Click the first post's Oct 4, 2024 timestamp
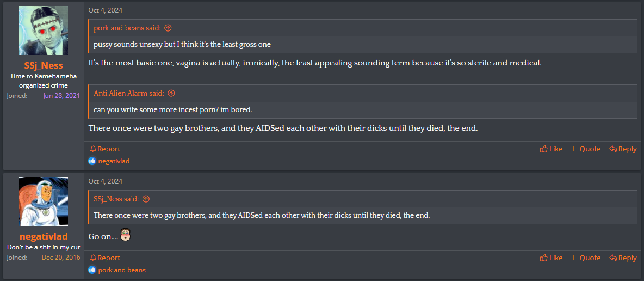This screenshot has width=644, height=281. [106, 10]
